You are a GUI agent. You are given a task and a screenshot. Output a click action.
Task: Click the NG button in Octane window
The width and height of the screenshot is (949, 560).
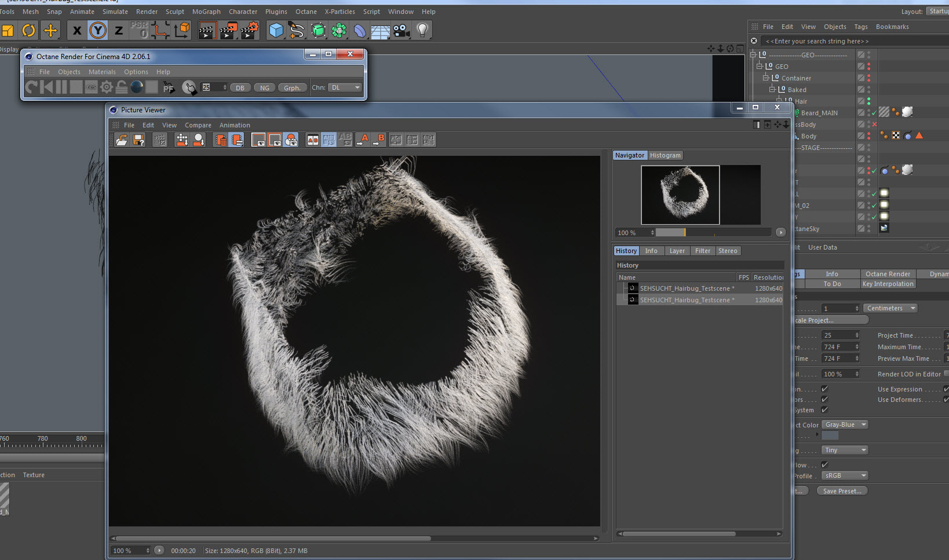[x=264, y=88]
